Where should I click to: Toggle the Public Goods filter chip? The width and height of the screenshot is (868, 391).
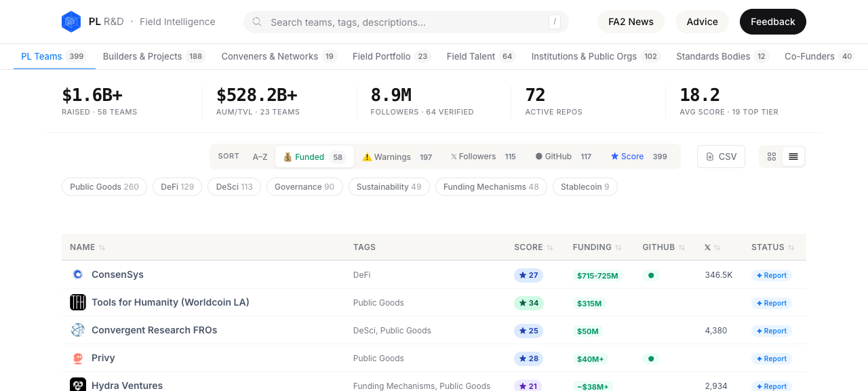(104, 187)
